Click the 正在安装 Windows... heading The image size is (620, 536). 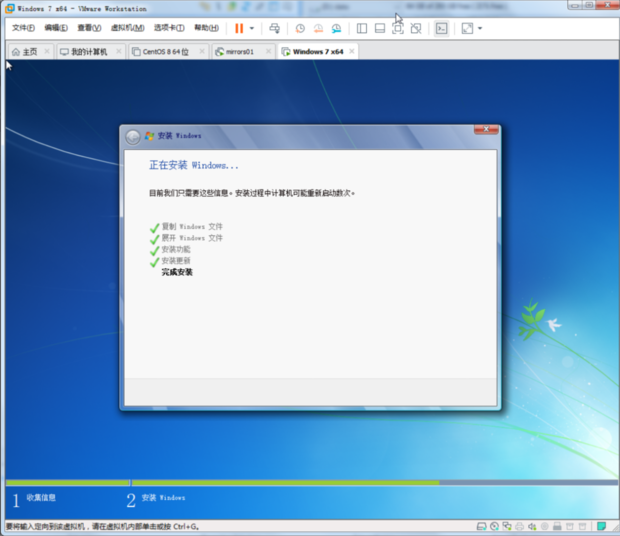coord(194,165)
